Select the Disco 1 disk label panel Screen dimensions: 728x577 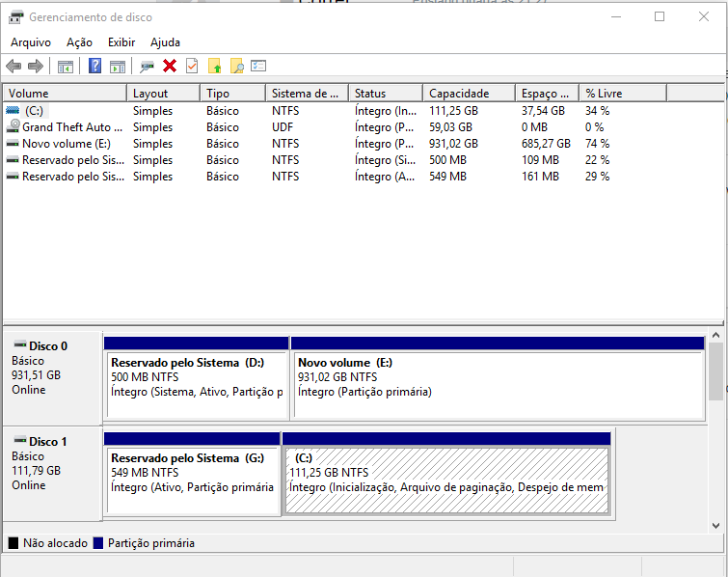click(x=52, y=474)
